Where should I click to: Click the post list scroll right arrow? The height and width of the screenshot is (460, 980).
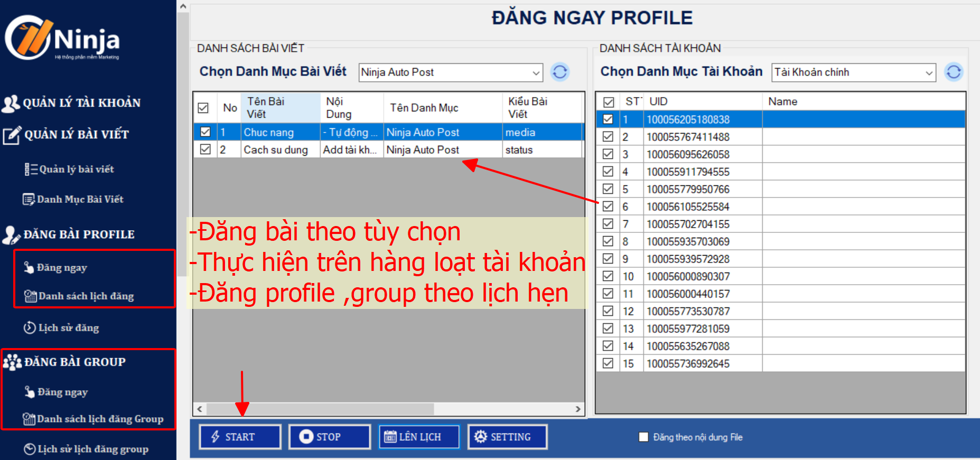tap(578, 409)
